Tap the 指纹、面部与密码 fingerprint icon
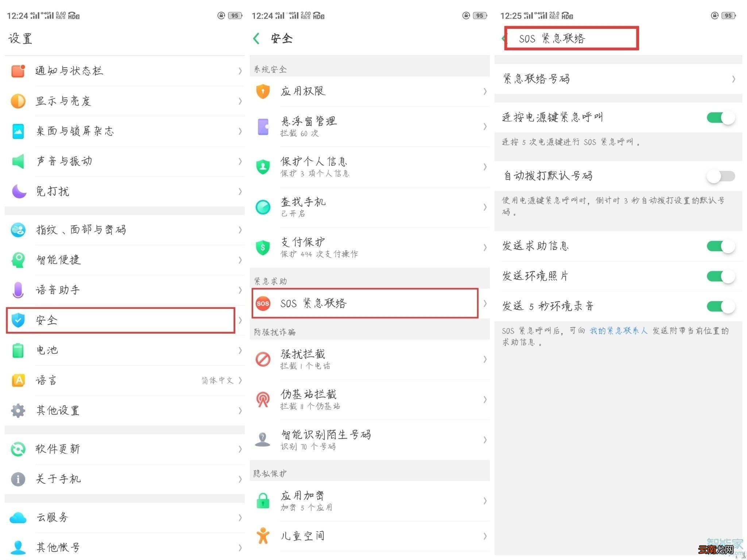 coord(18,230)
